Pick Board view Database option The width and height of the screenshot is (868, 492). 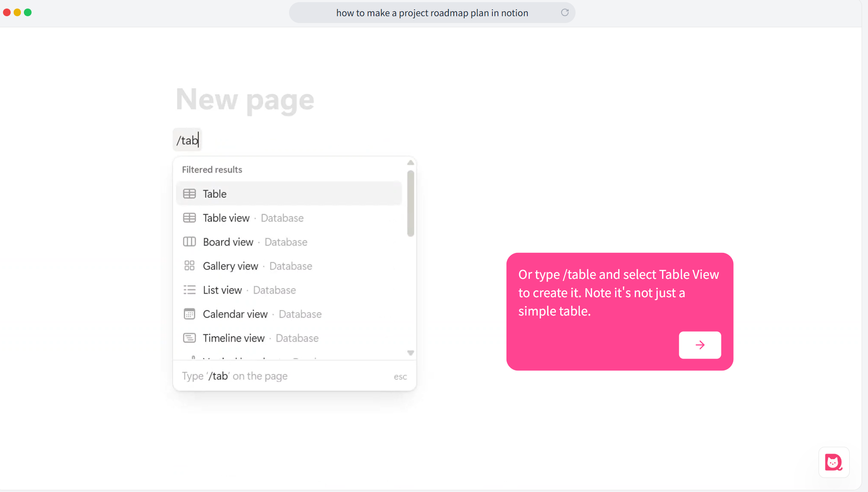[x=289, y=242]
